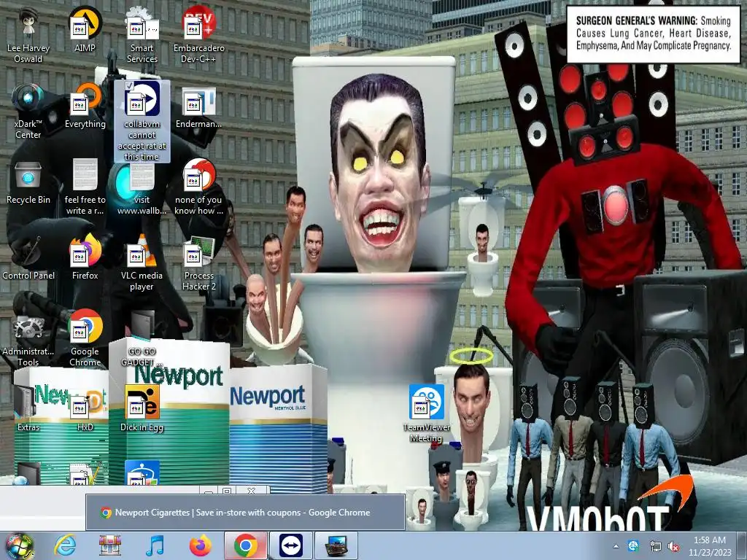747x560 pixels.
Task: Open the Lee Harvey Oswald desktop icon
Action: 28,34
